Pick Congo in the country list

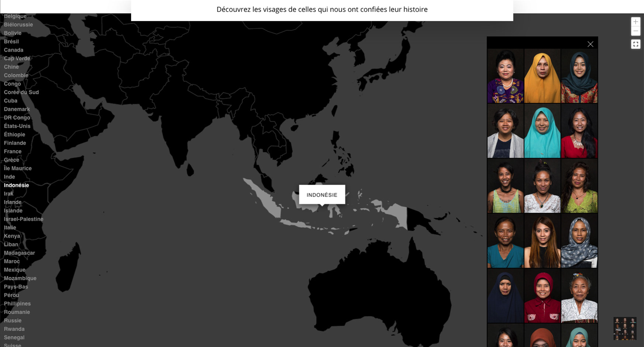point(13,84)
